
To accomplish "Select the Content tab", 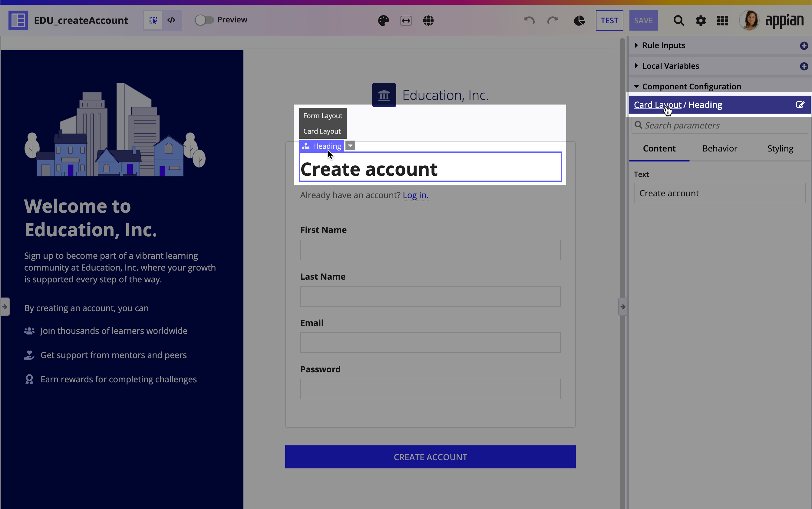I will coord(659,148).
